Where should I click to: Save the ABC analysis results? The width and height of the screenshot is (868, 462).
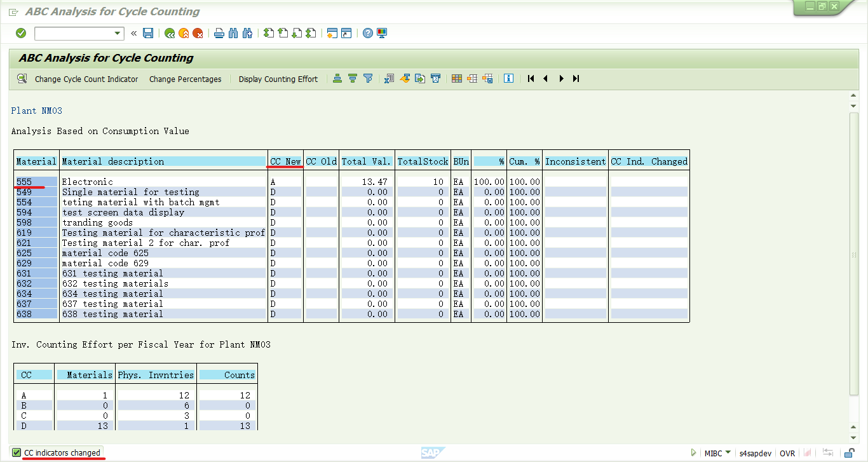tap(148, 33)
